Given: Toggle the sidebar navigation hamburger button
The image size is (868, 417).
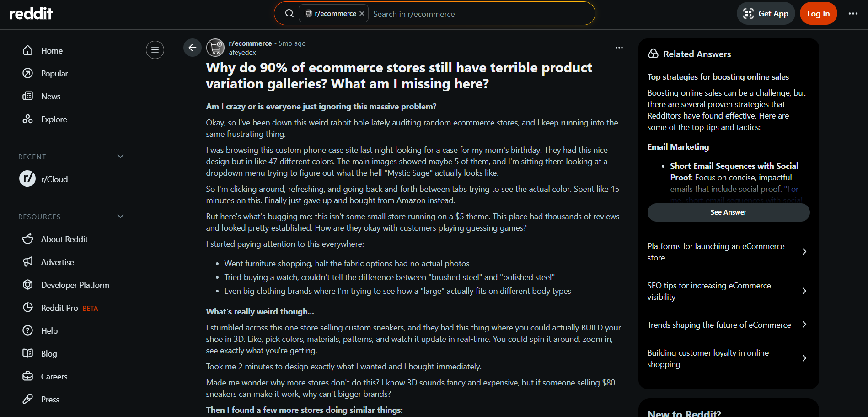Looking at the screenshot, I should click(155, 50).
